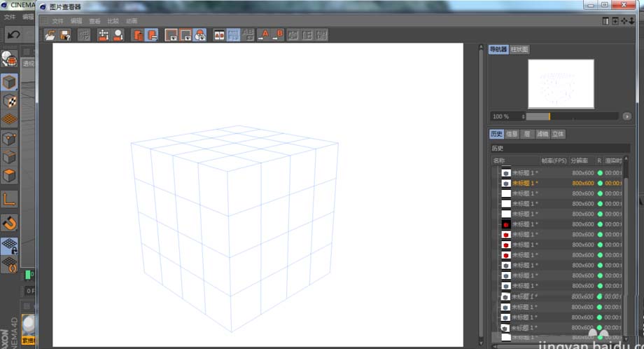Select the orange highlighted 未标题 1 history entry

(525, 183)
